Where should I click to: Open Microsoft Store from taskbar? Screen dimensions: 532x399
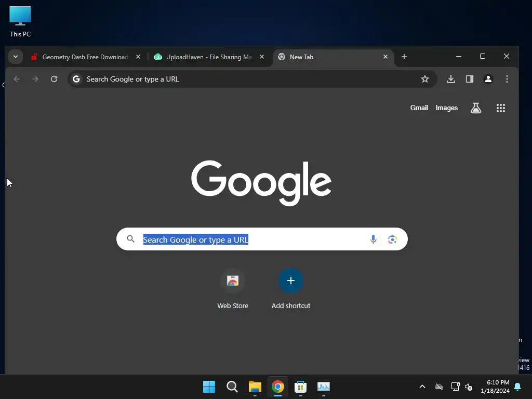(x=301, y=387)
